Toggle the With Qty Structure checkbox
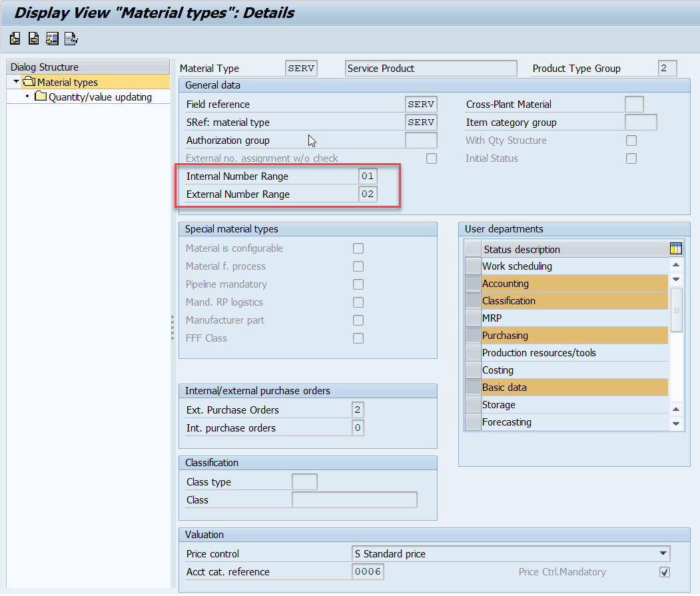The image size is (700, 596). pos(631,141)
